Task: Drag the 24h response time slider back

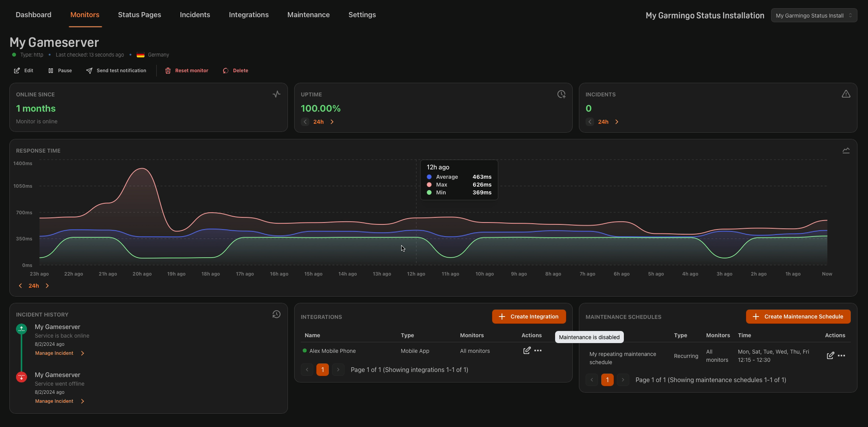Action: pos(20,286)
